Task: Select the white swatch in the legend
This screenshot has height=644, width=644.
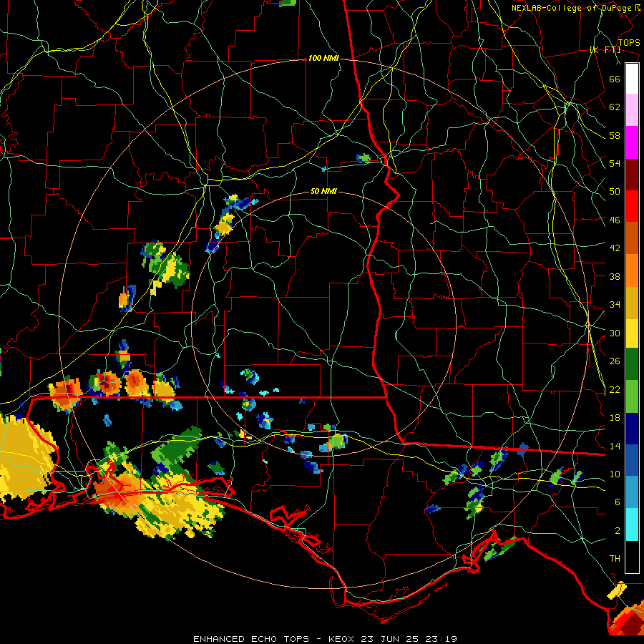Action: point(632,79)
